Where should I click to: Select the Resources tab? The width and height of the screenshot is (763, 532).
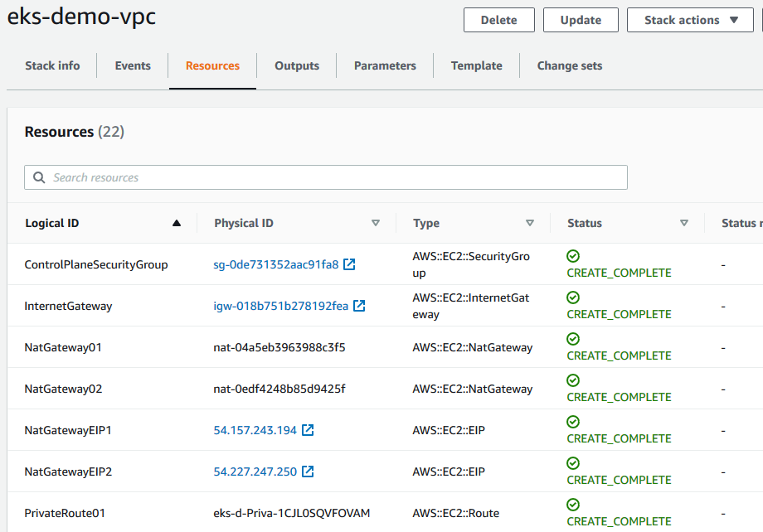[x=212, y=65]
